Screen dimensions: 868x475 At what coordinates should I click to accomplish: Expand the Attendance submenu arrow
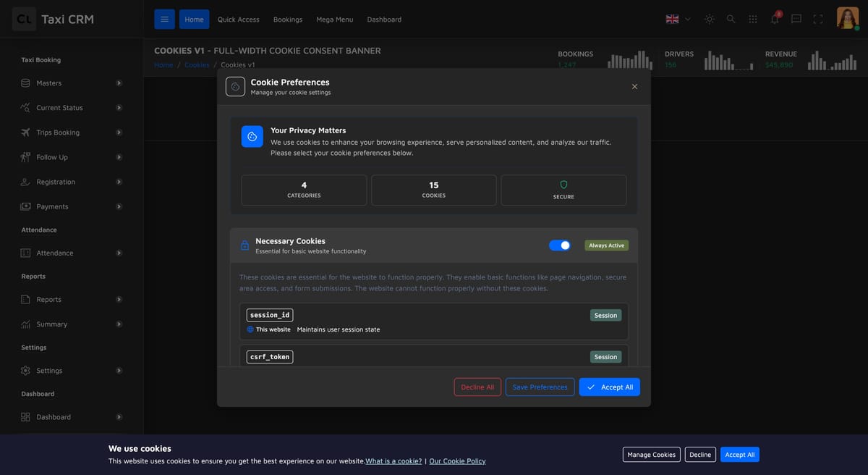(x=119, y=253)
